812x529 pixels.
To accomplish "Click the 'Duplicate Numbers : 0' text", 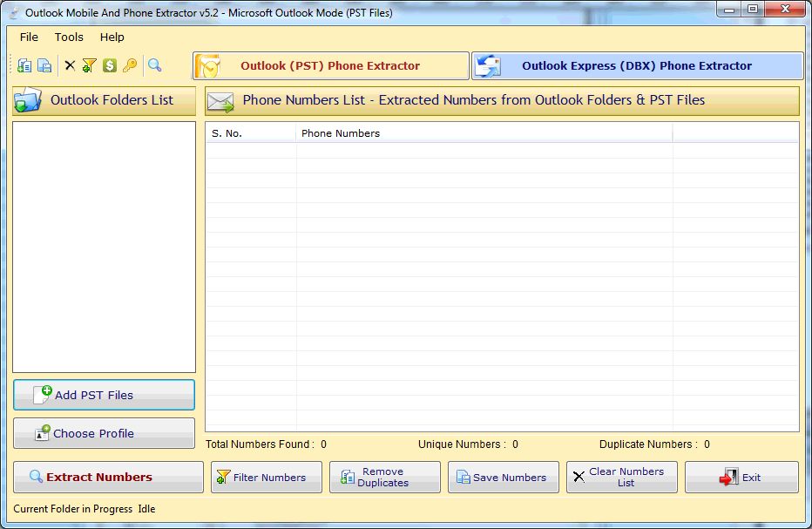I will [654, 444].
